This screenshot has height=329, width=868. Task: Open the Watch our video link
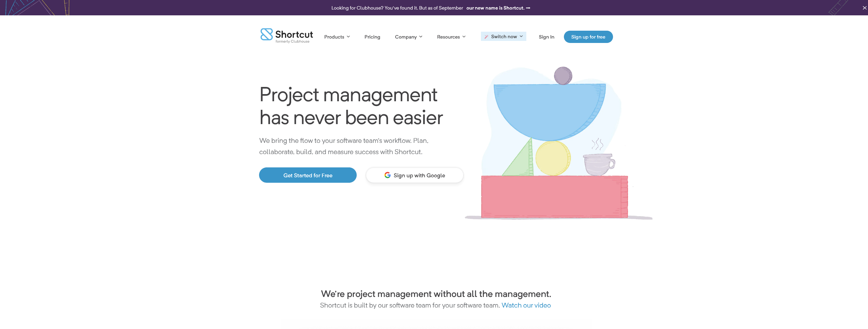[x=526, y=305]
